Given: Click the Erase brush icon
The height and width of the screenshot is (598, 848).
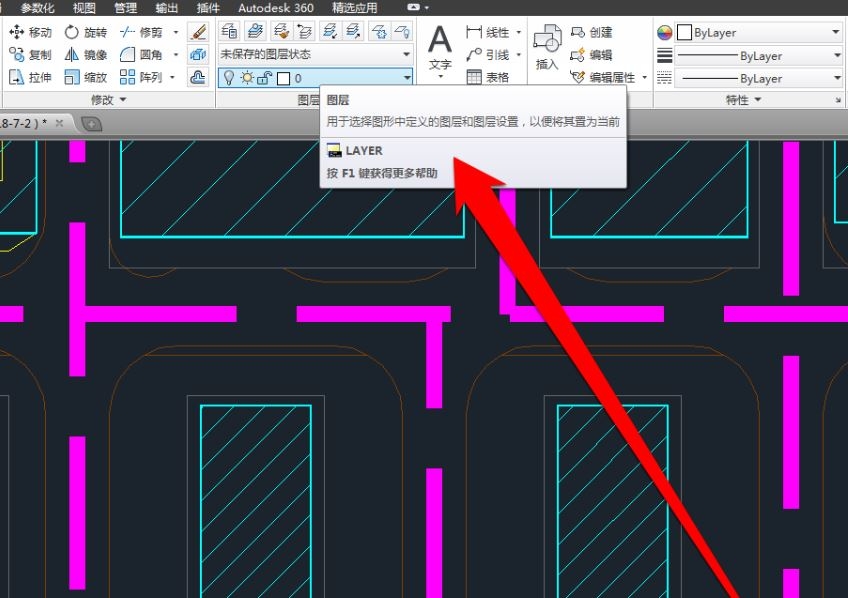Looking at the screenshot, I should [x=198, y=32].
